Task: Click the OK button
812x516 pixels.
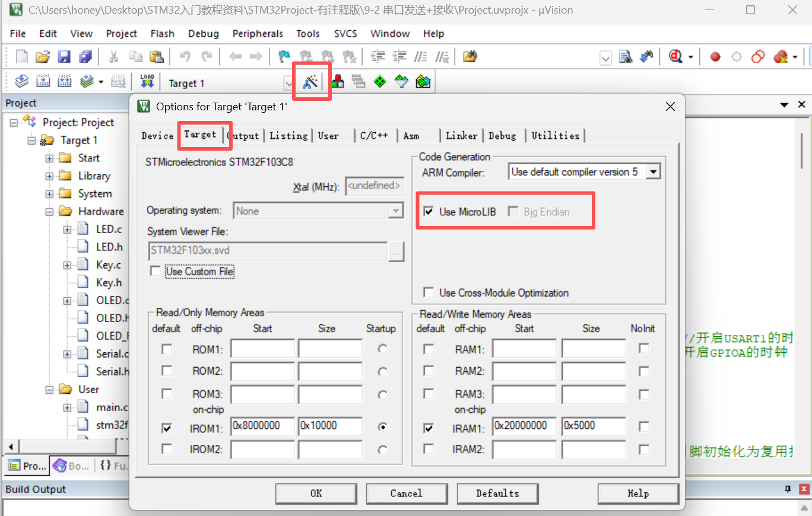Action: click(316, 493)
